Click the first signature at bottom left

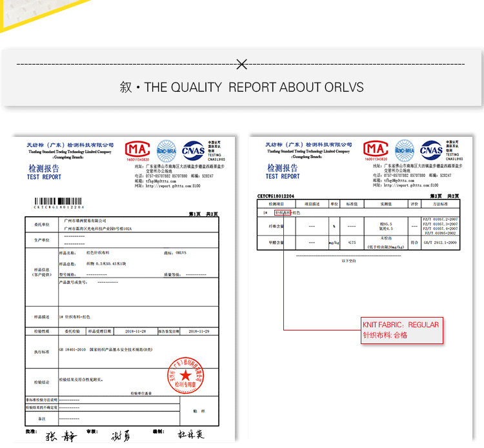(61, 436)
